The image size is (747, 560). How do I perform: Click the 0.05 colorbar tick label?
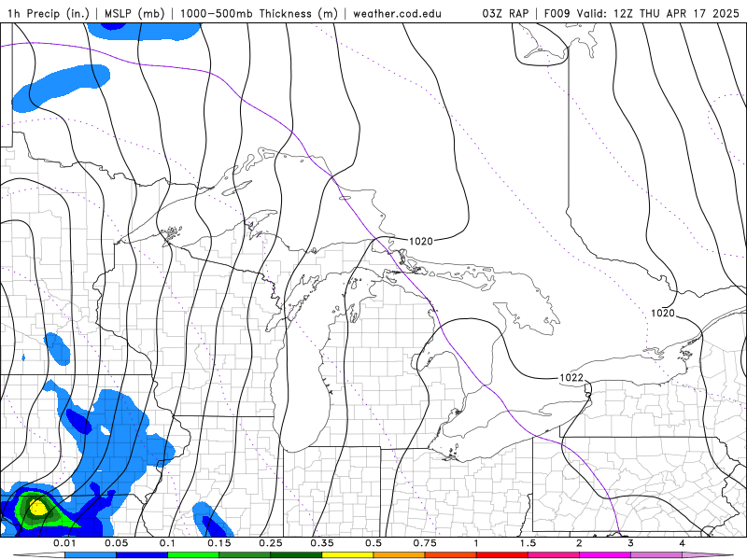[116, 543]
